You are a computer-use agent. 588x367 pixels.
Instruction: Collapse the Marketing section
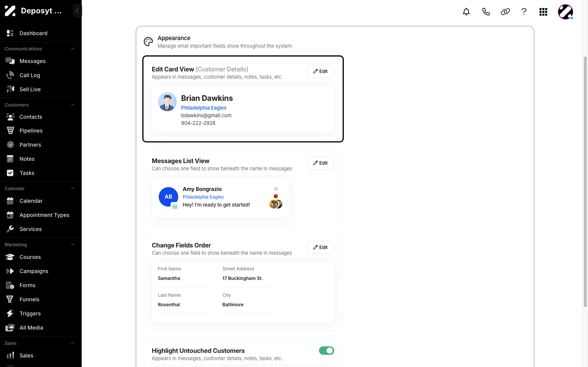coord(72,245)
